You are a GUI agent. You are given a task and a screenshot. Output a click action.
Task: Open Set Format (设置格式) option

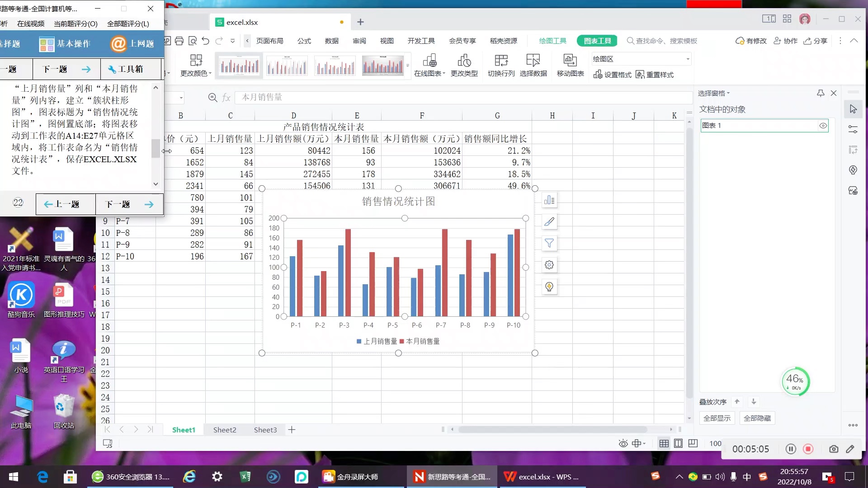[612, 75]
